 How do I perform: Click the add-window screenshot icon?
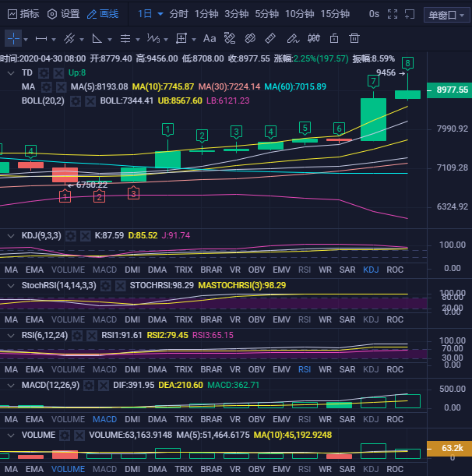(410, 14)
